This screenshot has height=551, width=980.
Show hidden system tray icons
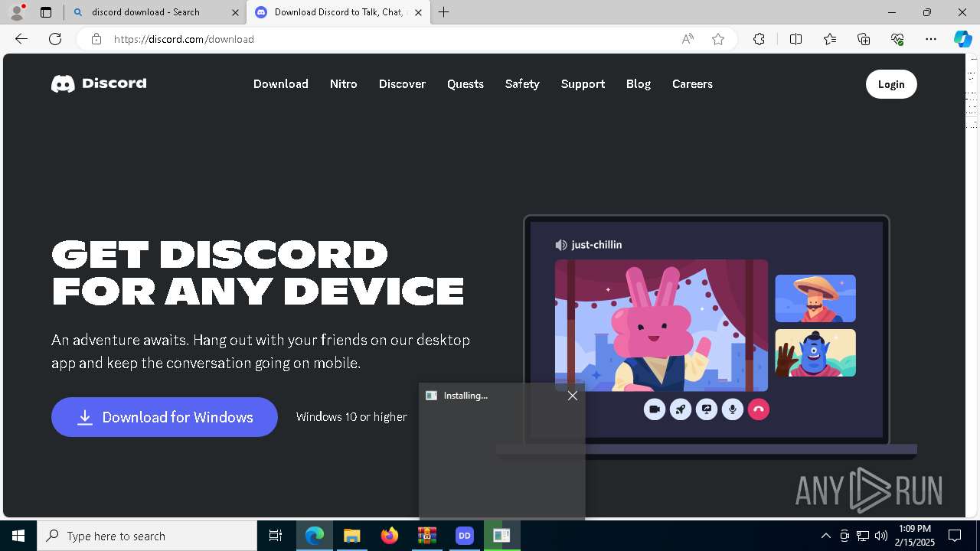(825, 536)
